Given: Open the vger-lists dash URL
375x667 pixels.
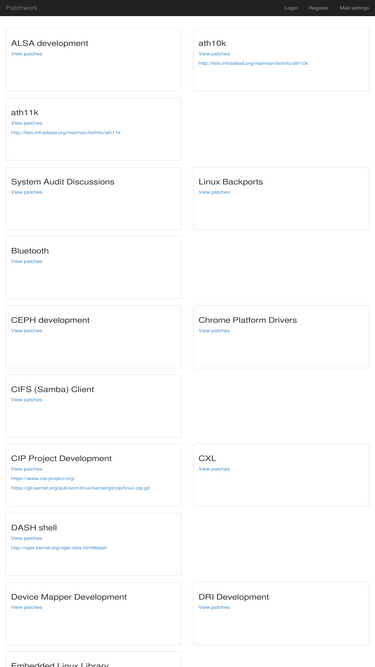Looking at the screenshot, I should pos(59,548).
